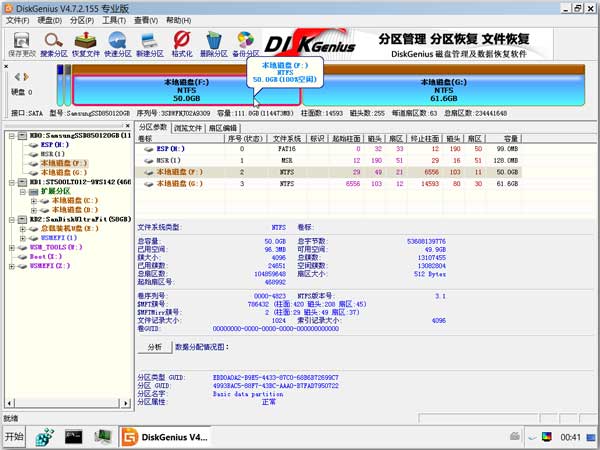Open the 硬盘(D) menu
This screenshot has width=600, height=450.
pyautogui.click(x=49, y=20)
